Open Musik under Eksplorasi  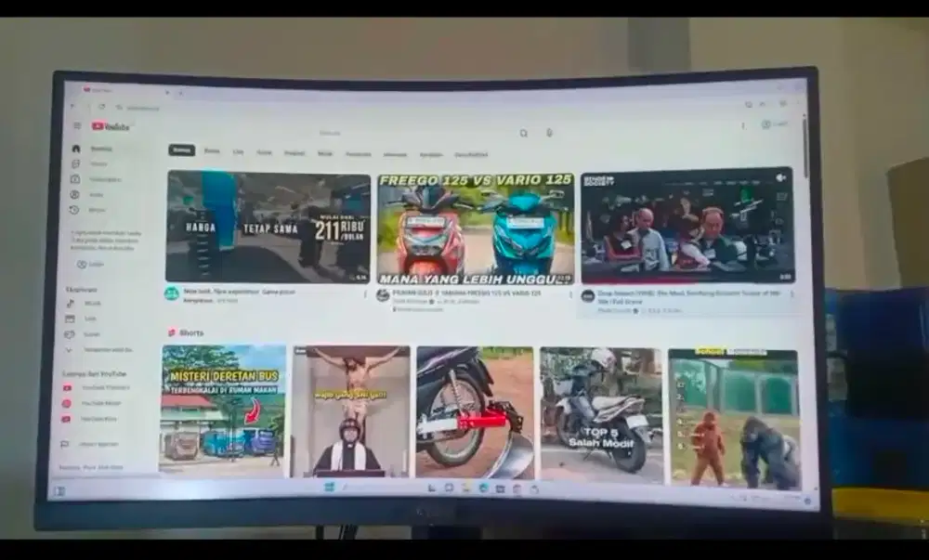click(x=85, y=303)
